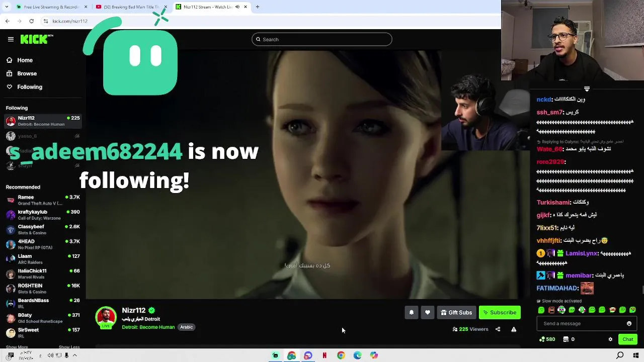Click the share stream icon
644x362 pixels.
pos(498,329)
